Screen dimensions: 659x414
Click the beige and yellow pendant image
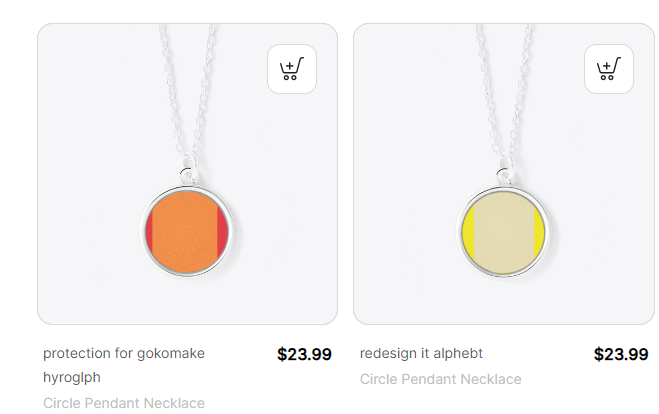tap(504, 174)
